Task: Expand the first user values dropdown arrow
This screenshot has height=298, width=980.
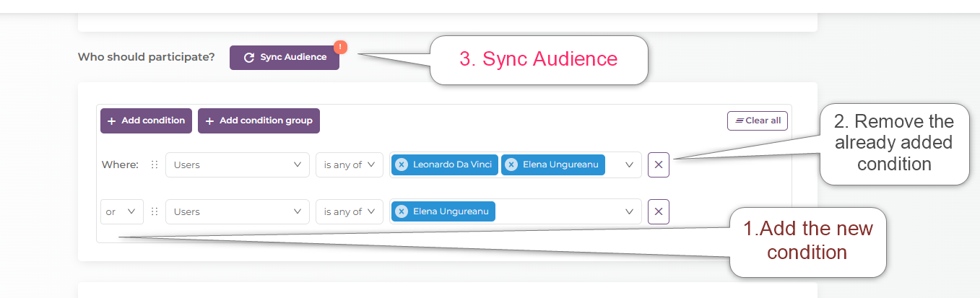Action: [x=629, y=165]
